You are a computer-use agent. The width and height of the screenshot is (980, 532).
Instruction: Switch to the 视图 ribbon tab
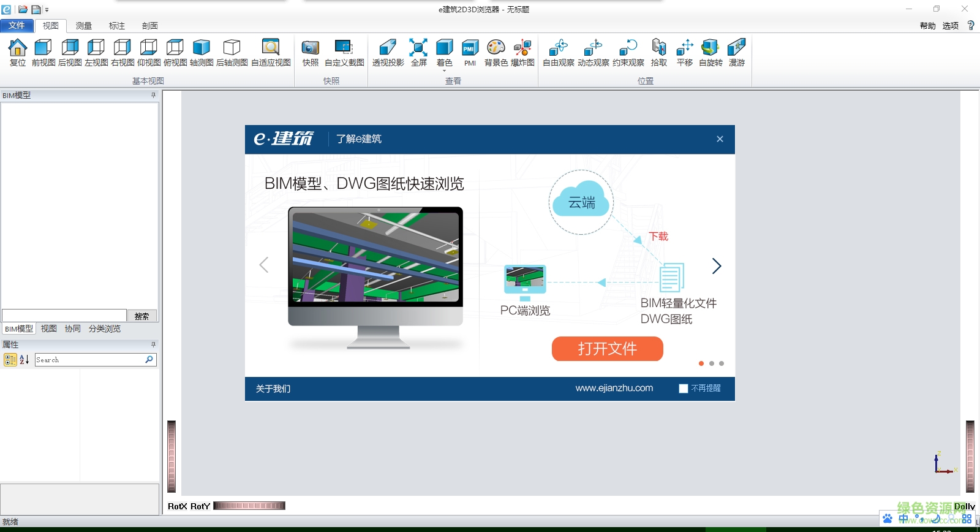(x=51, y=26)
